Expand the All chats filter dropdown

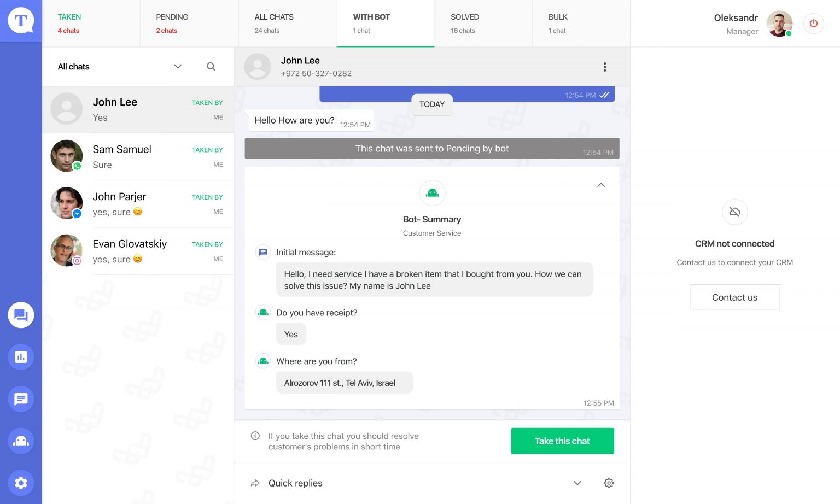pos(178,67)
